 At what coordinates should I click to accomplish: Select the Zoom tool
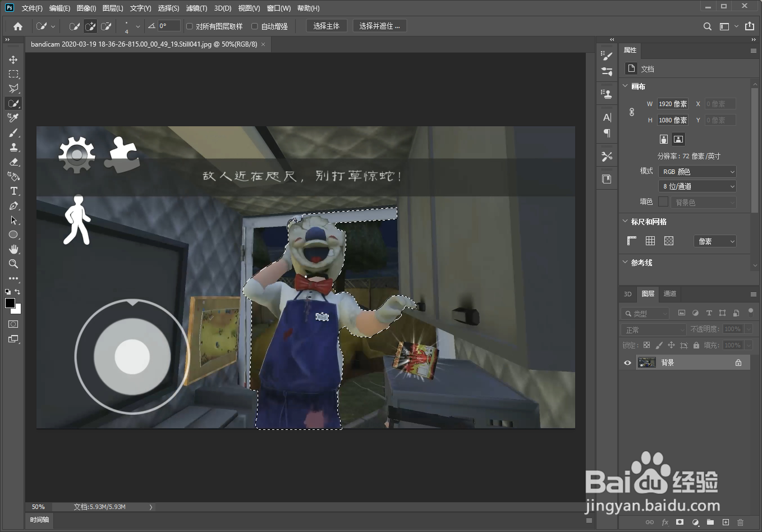click(13, 264)
